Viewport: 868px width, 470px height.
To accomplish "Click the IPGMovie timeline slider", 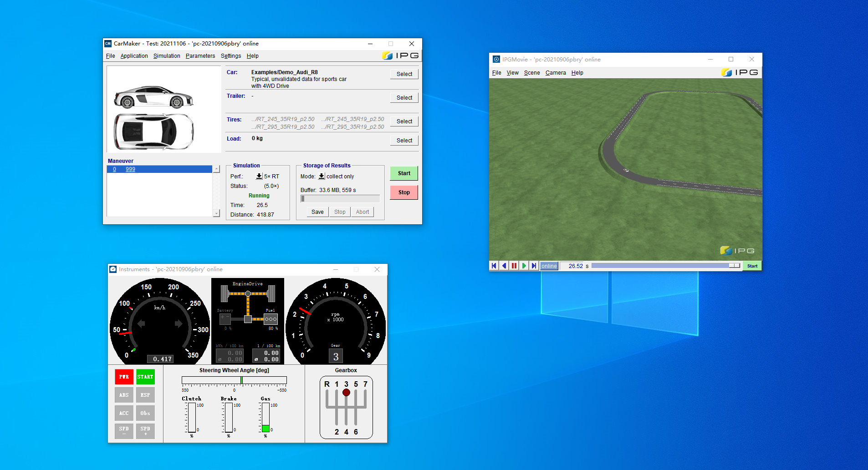I will point(666,266).
